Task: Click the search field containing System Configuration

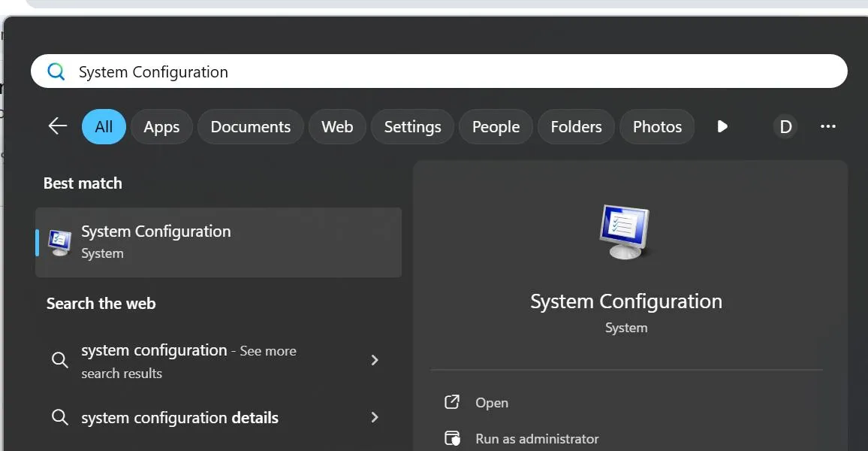Action: pyautogui.click(x=439, y=71)
